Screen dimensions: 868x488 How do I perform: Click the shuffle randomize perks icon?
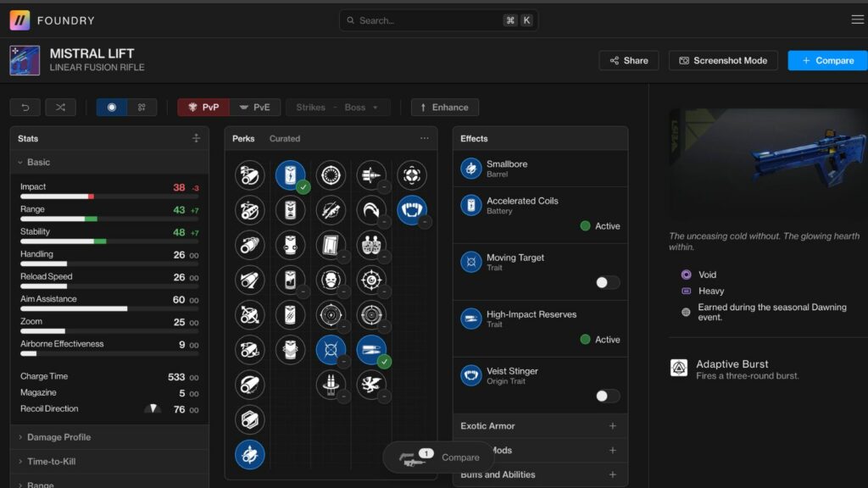[60, 108]
